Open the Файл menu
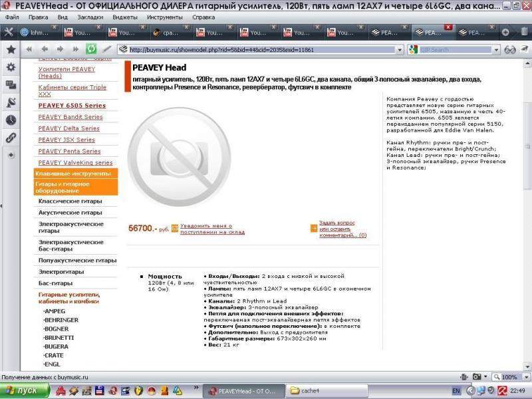 pos(12,17)
